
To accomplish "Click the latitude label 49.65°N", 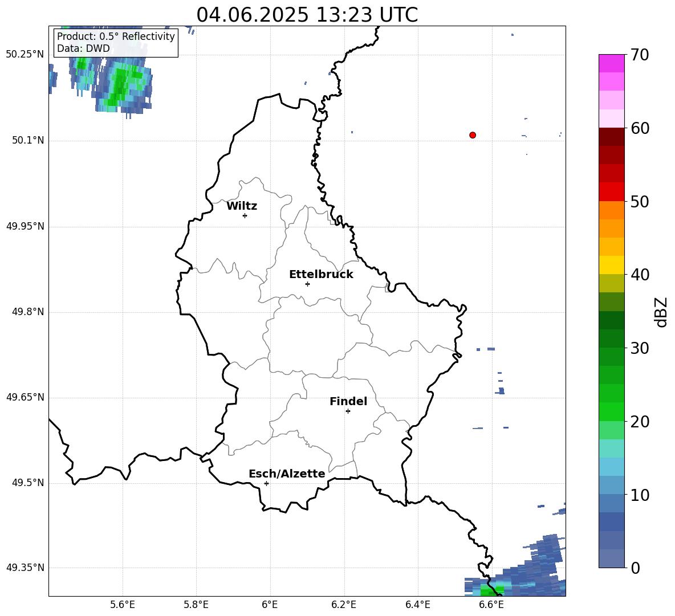I will click(25, 397).
